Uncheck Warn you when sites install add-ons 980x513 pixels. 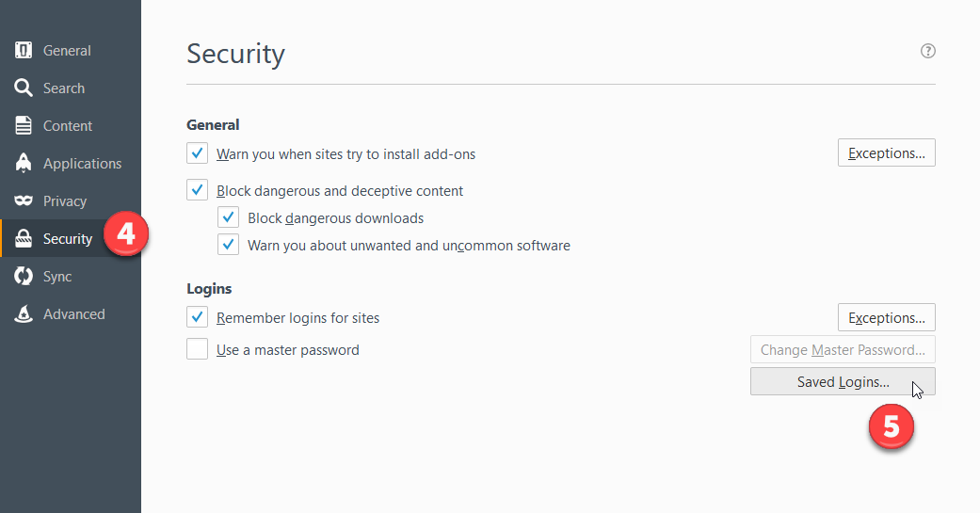coord(197,153)
